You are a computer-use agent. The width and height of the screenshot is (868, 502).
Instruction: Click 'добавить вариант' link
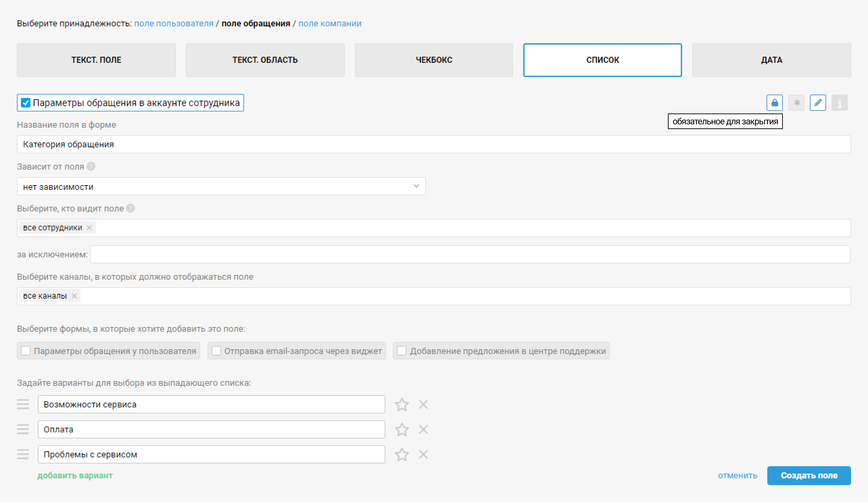point(75,476)
